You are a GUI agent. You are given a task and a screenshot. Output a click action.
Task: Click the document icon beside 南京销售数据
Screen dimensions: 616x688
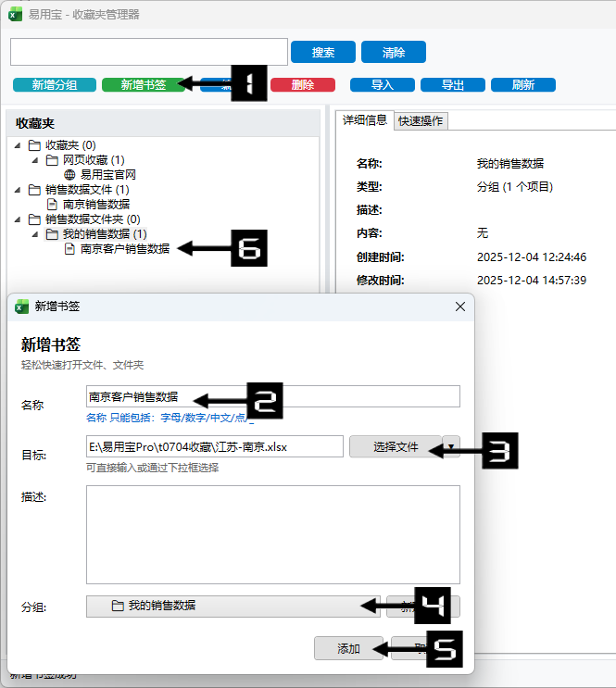(x=52, y=204)
